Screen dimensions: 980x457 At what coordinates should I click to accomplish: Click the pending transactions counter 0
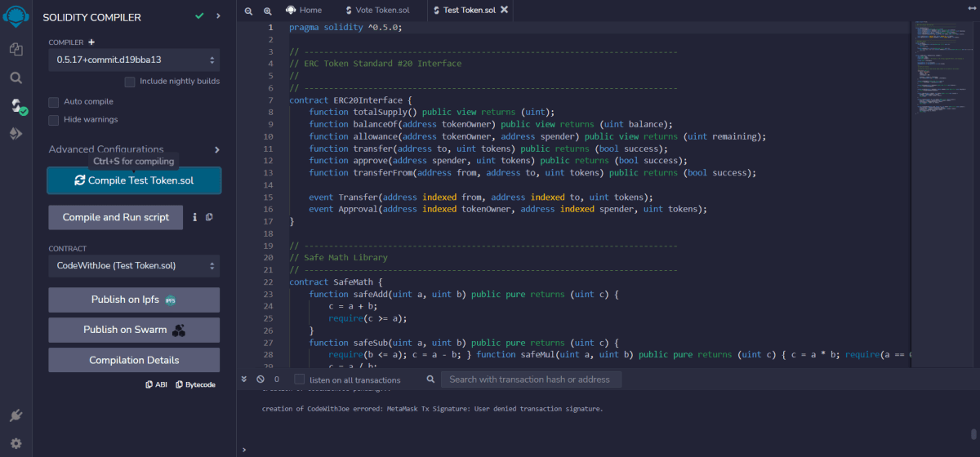(x=277, y=379)
